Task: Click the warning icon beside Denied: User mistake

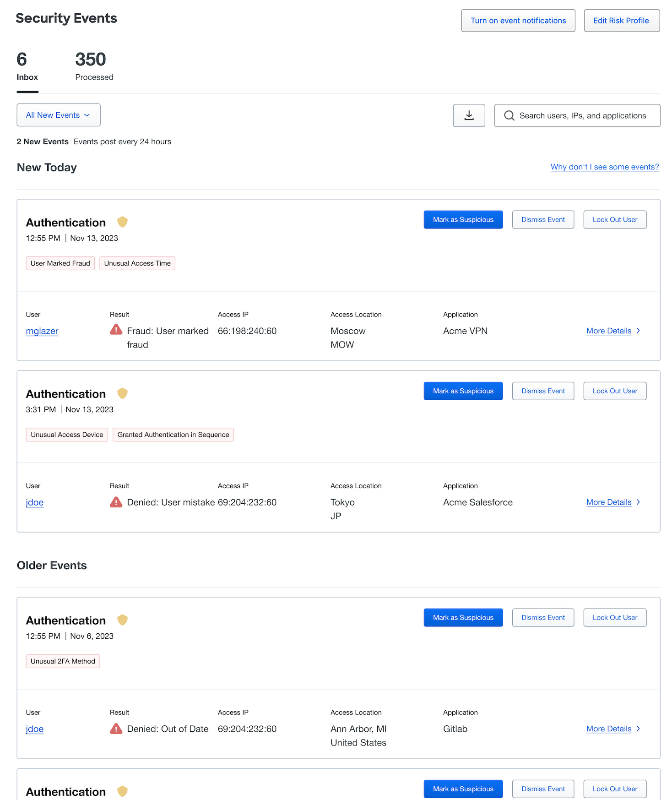Action: tap(116, 502)
